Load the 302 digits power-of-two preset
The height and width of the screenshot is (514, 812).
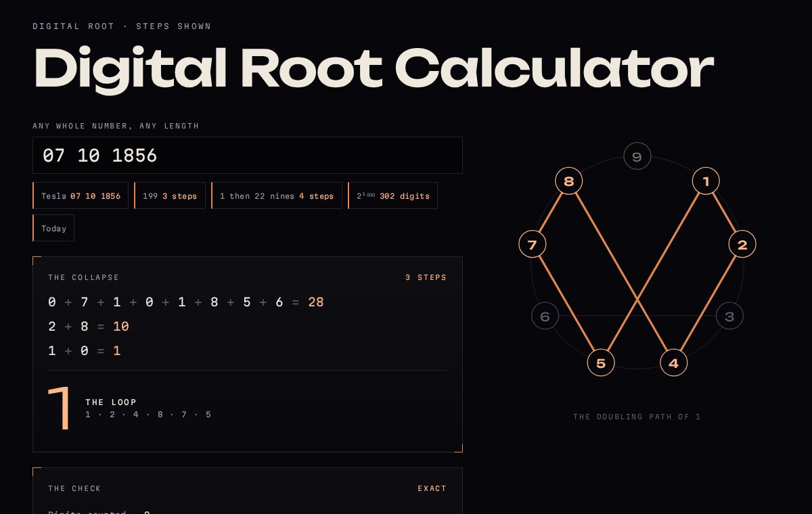(393, 195)
